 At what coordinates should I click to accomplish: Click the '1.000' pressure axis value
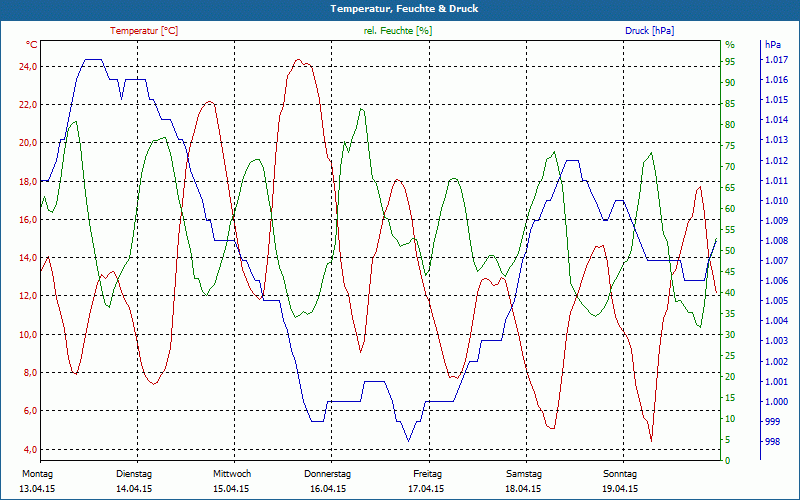777,402
